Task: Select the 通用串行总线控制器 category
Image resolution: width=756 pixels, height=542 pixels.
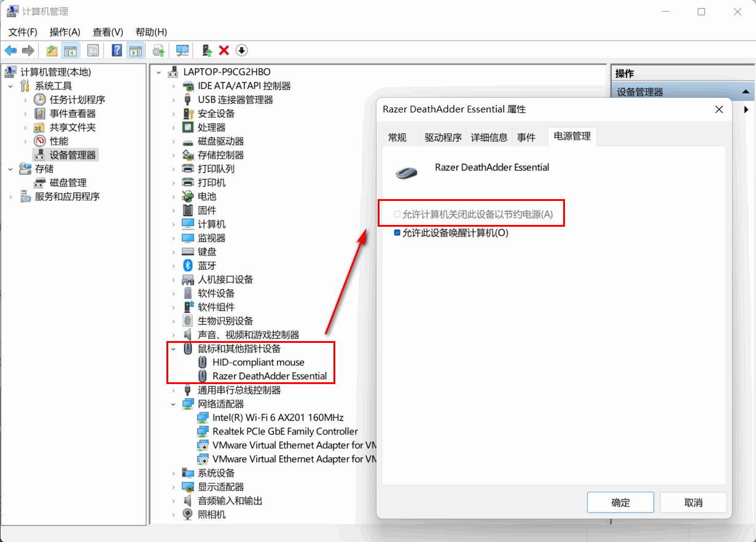Action: click(x=239, y=390)
